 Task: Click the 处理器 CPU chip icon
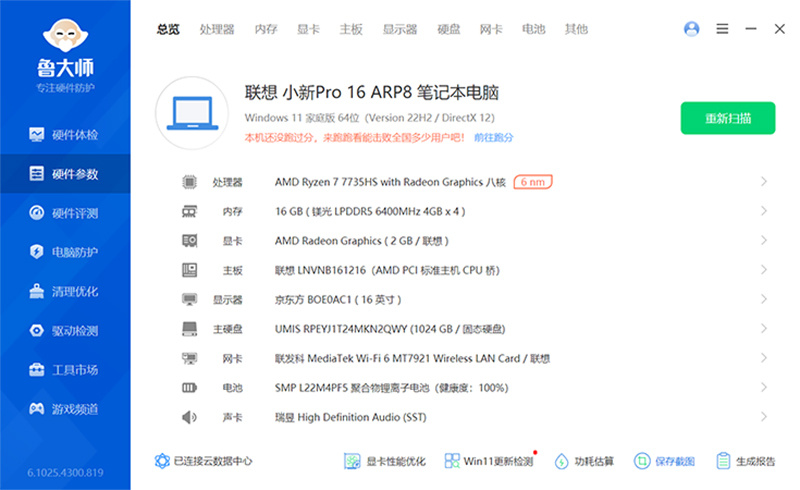pos(189,182)
